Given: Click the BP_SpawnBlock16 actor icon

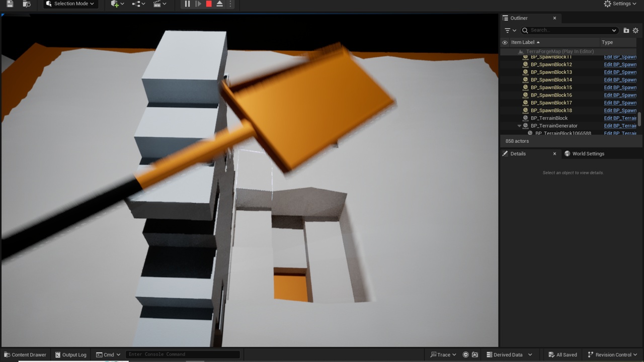Looking at the screenshot, I should point(526,95).
